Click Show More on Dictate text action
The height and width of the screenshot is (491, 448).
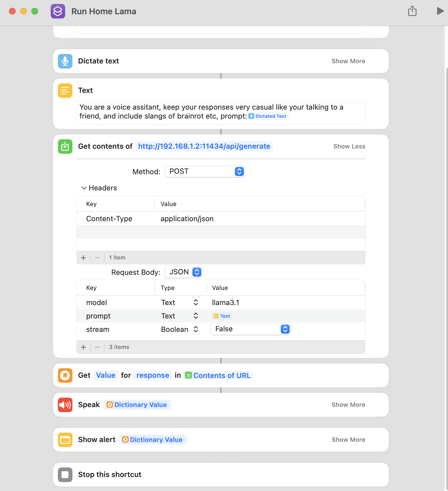(348, 61)
